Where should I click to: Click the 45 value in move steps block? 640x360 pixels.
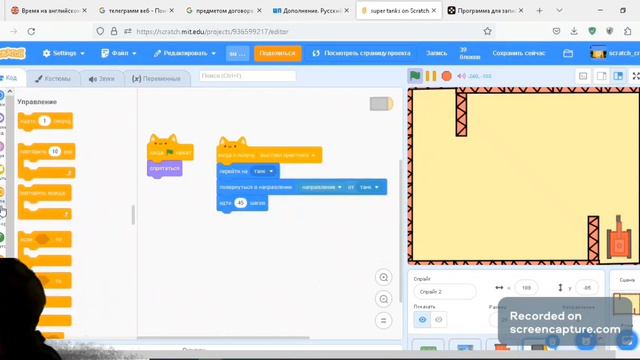point(240,203)
